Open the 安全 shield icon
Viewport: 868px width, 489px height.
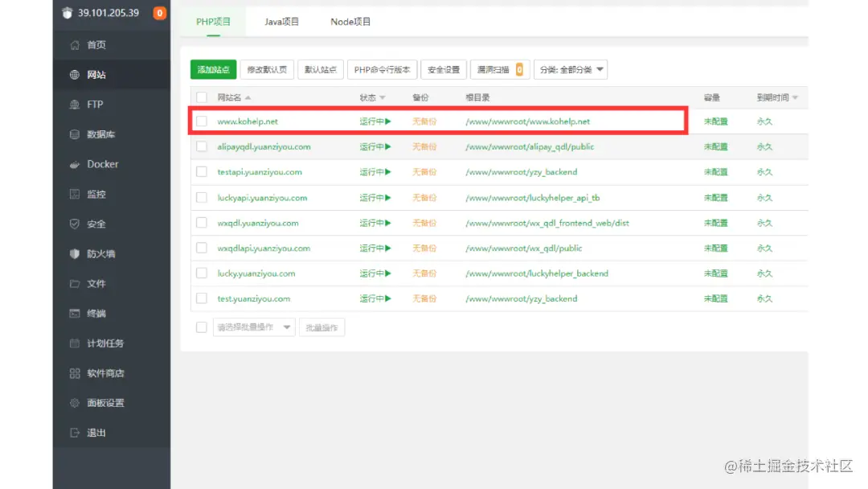(x=75, y=224)
